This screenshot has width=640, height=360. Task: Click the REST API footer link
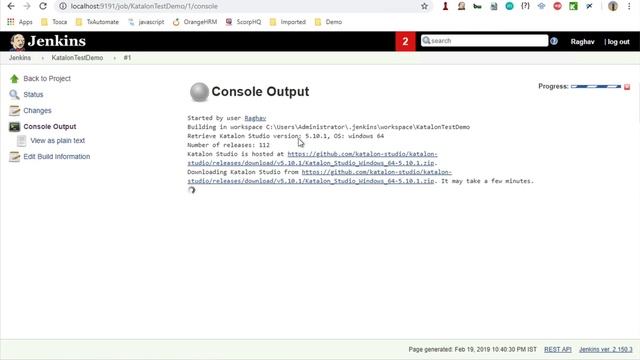tap(558, 349)
